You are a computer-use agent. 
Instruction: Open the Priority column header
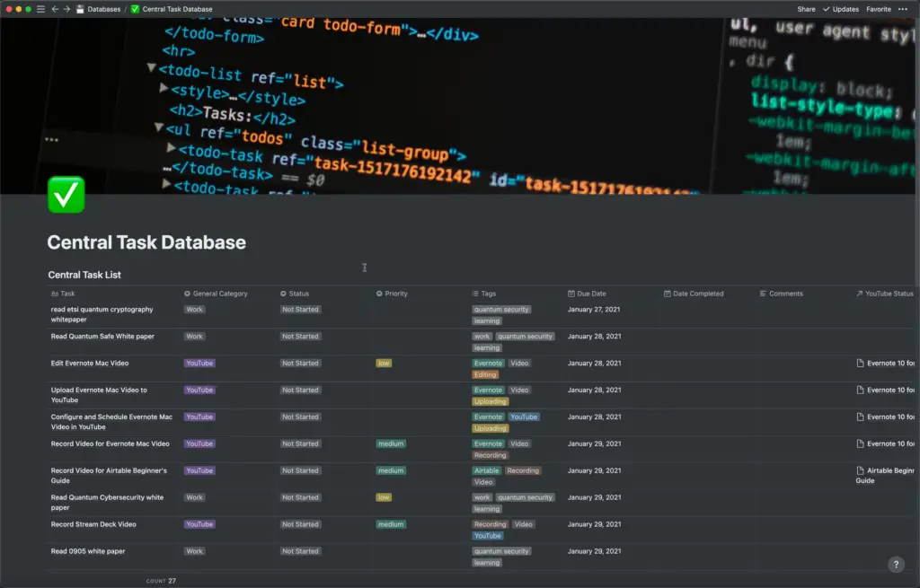(392, 294)
